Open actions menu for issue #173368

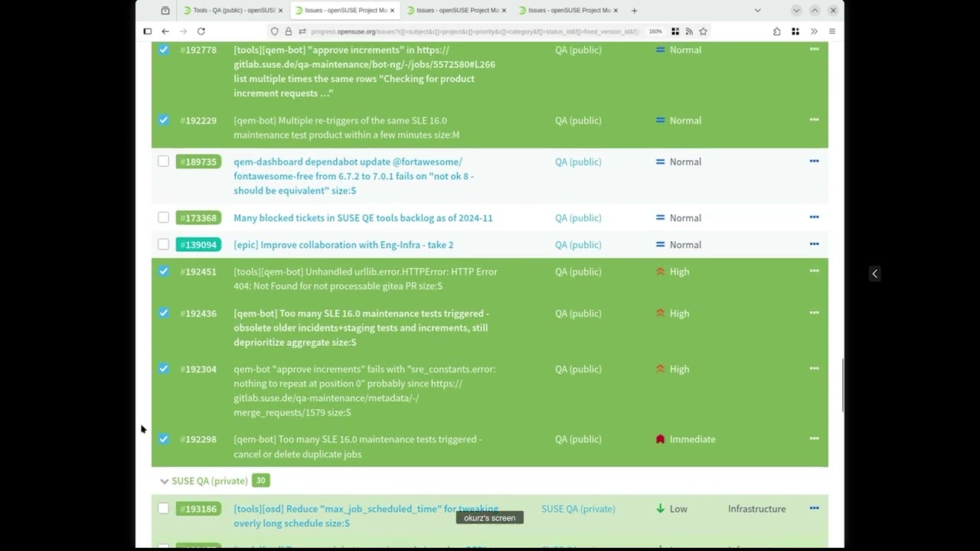click(x=814, y=217)
